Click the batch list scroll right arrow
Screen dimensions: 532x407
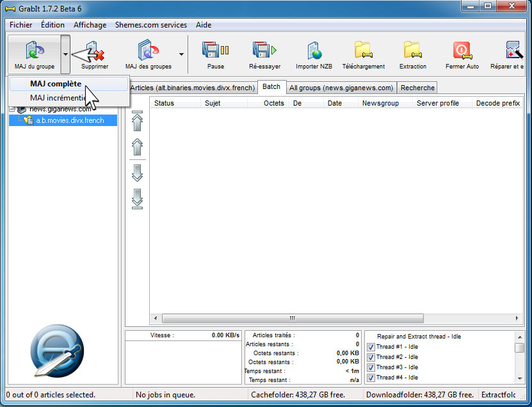(517, 318)
